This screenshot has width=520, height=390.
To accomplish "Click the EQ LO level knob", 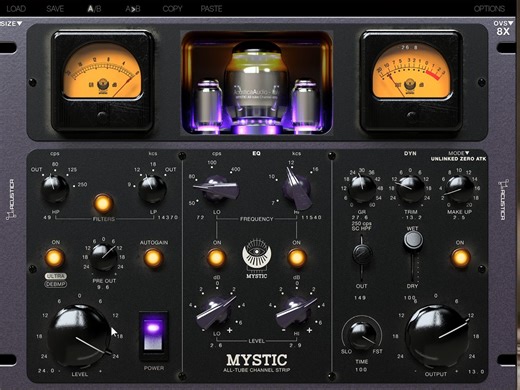I will tap(216, 312).
